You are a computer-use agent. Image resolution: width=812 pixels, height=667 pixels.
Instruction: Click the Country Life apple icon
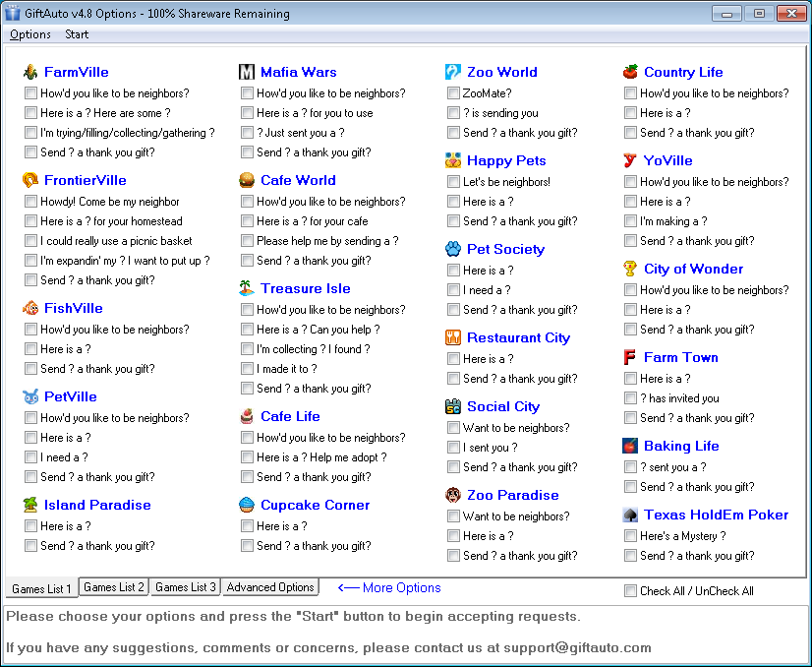(630, 72)
